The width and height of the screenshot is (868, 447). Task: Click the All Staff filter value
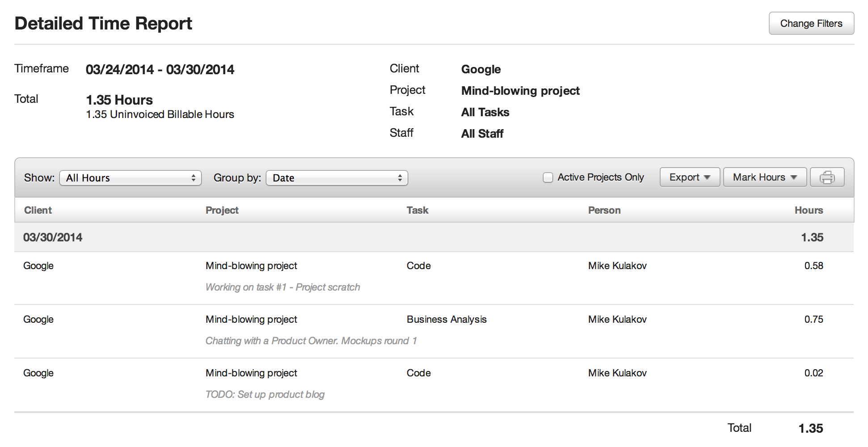(482, 134)
